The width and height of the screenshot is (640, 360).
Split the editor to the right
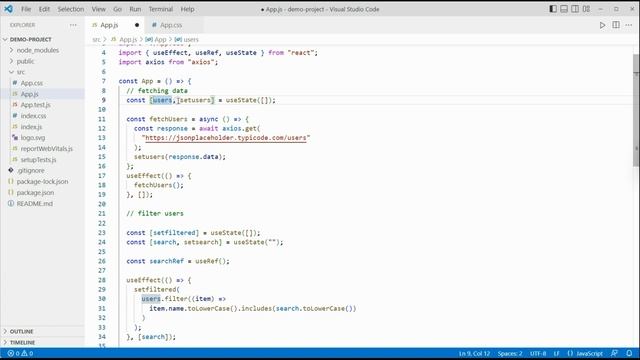tap(616, 25)
